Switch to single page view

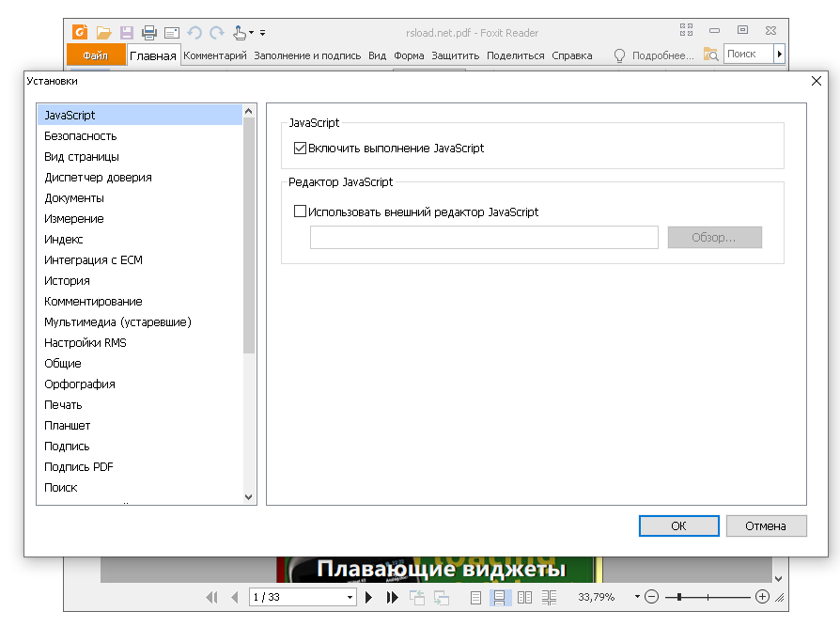click(475, 598)
